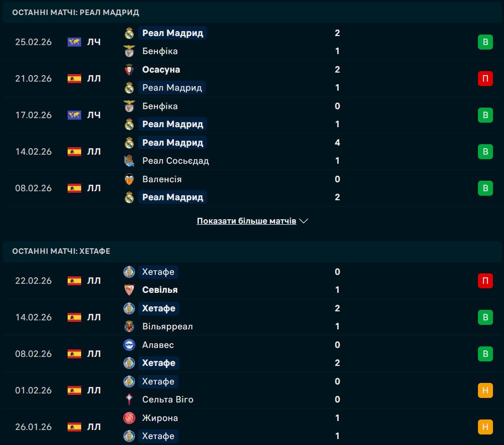
Task: Open the Реал Сосьєдад team name link
Action: click(x=175, y=161)
